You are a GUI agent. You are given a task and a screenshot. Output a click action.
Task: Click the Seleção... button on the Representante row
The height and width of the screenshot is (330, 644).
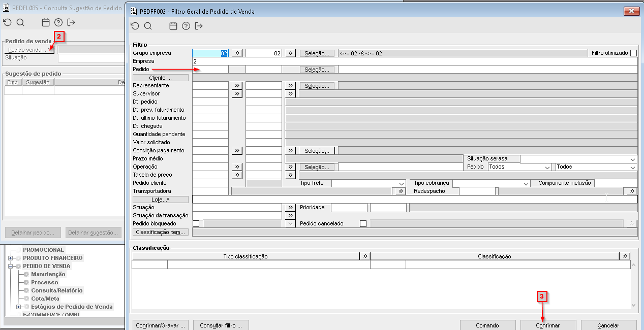point(317,85)
